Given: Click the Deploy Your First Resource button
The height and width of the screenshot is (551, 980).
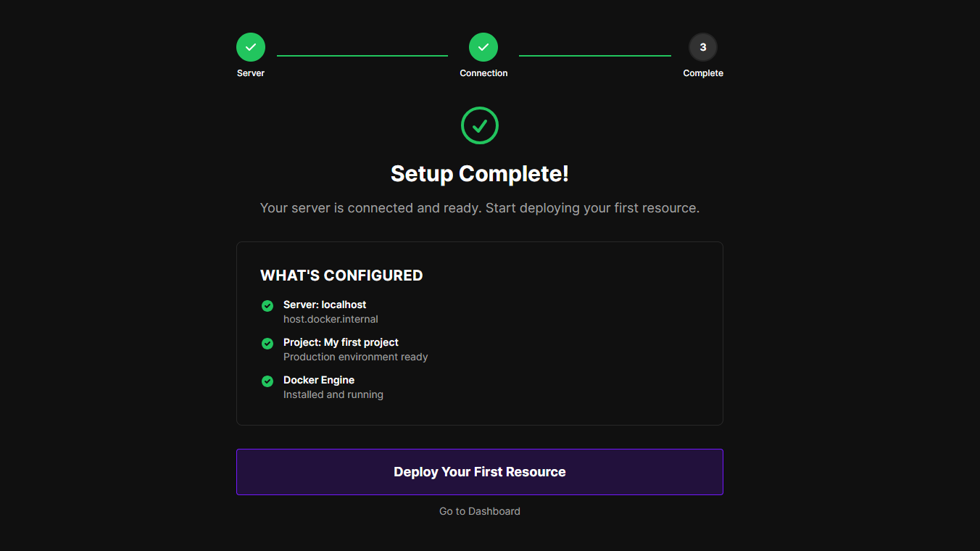Looking at the screenshot, I should click(480, 472).
